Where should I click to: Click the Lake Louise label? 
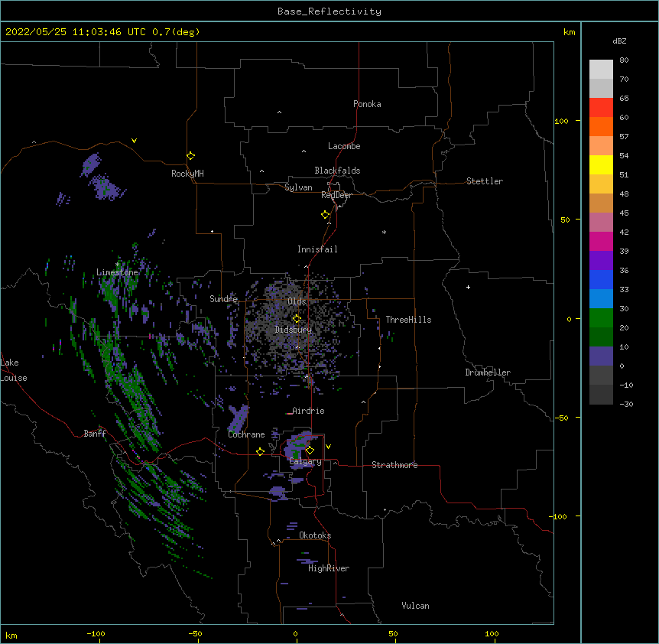tap(14, 370)
